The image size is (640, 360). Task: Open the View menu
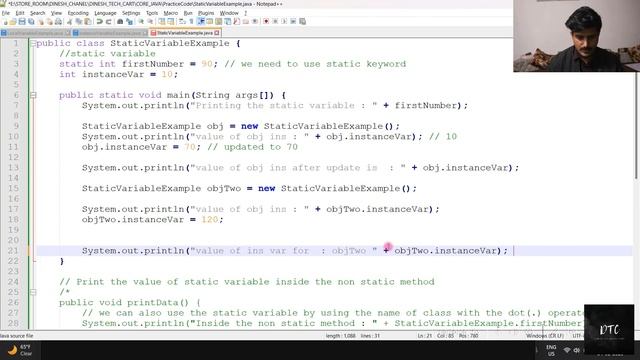56,13
